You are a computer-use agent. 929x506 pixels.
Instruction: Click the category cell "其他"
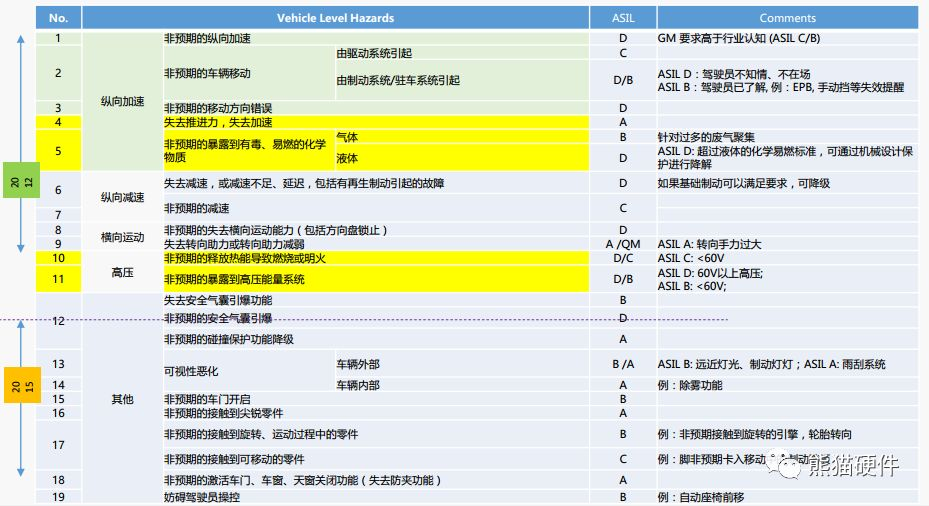[x=122, y=399]
